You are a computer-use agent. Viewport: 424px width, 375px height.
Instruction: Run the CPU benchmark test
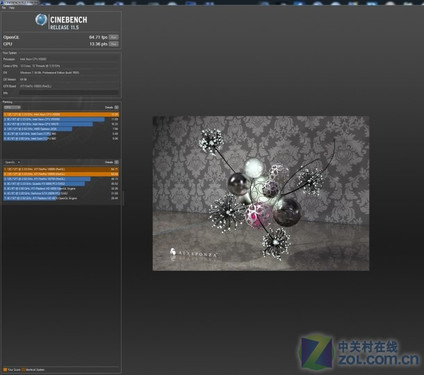(x=114, y=44)
